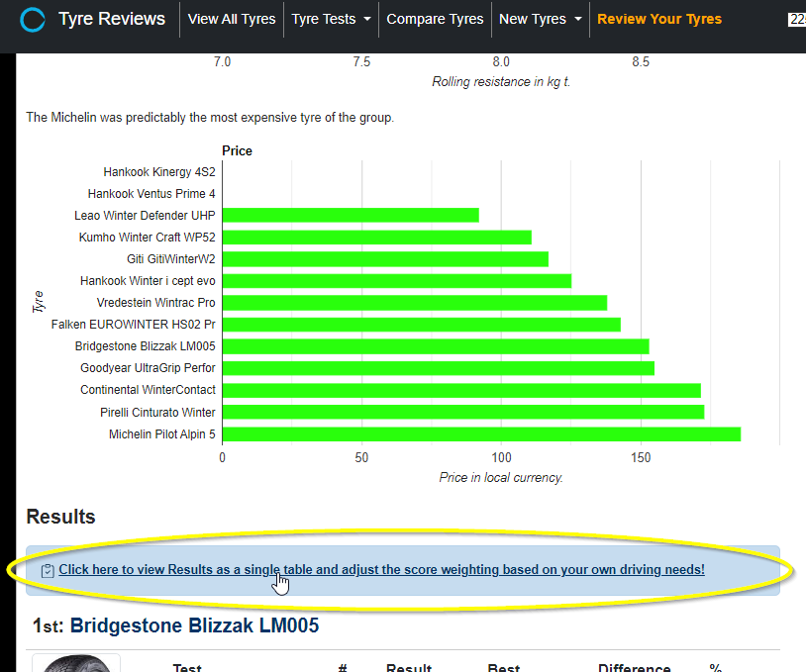
Task: Expand the Tyre Tests dropdown arrow
Action: point(367,19)
